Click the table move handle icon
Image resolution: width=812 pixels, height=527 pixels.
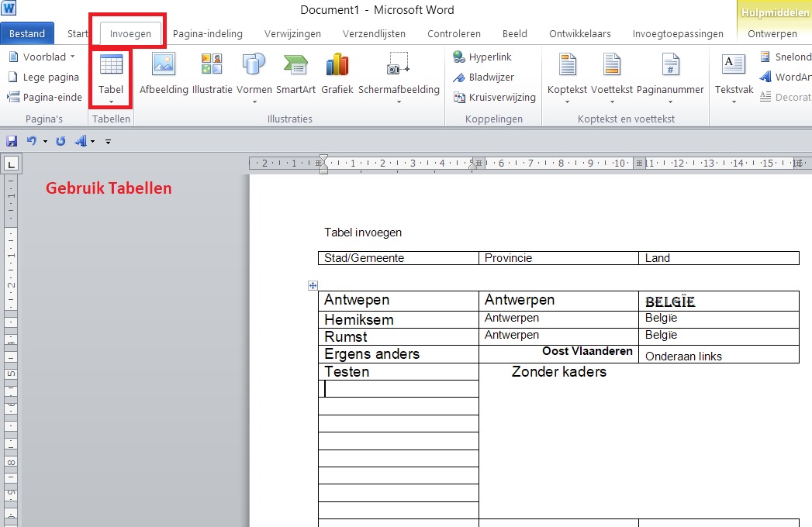(313, 286)
